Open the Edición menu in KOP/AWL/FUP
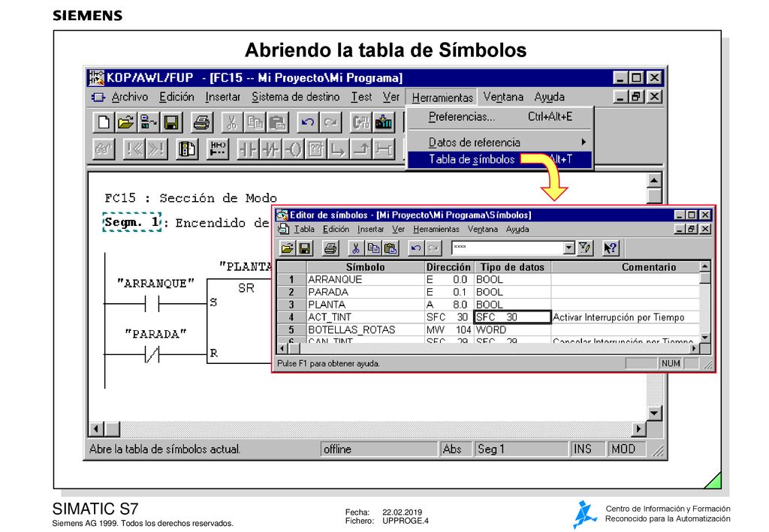The height and width of the screenshot is (532, 769). (x=176, y=97)
